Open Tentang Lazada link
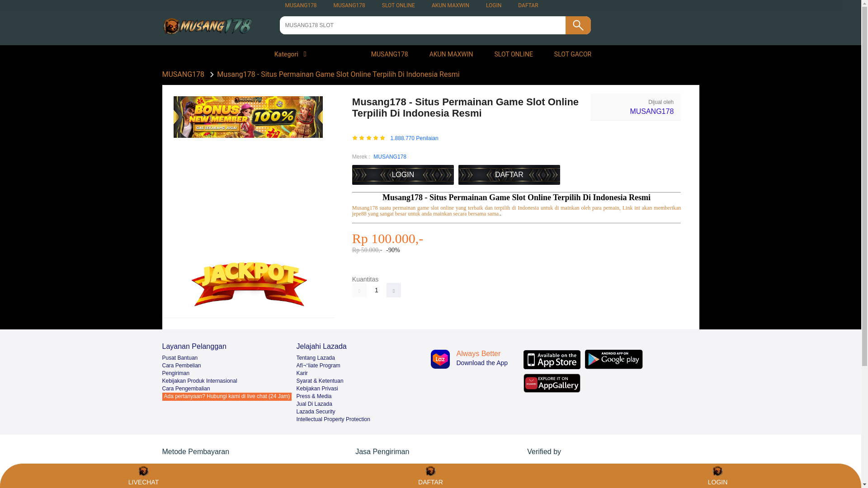Viewport: 868px width, 488px height. 316,358
